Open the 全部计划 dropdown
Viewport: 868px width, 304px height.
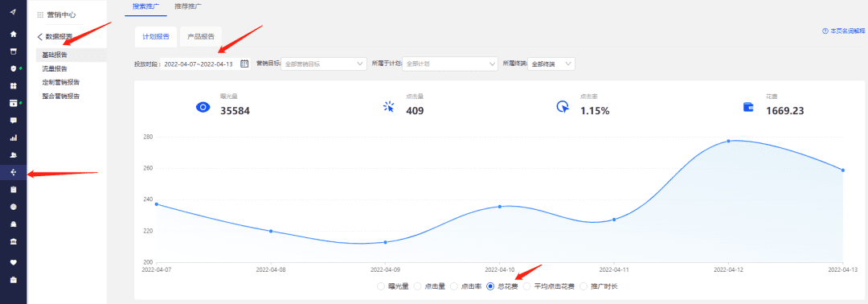tap(450, 64)
